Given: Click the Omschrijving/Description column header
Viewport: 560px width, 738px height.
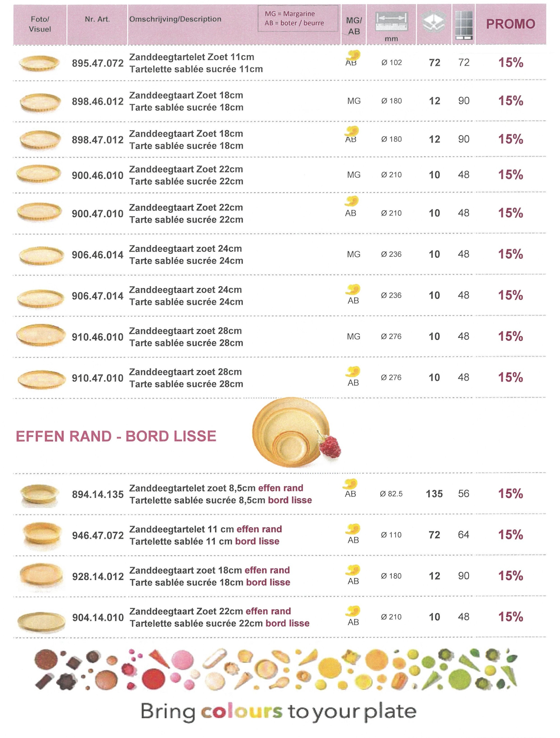Looking at the screenshot, I should pyautogui.click(x=175, y=19).
